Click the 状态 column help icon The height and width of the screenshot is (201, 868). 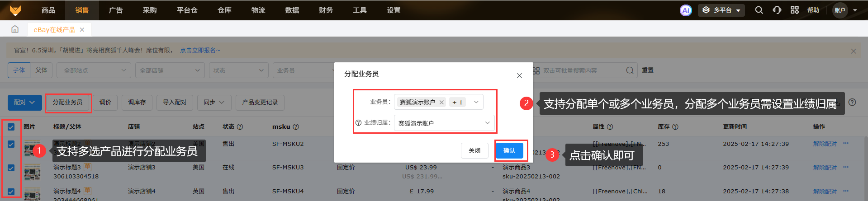click(240, 127)
